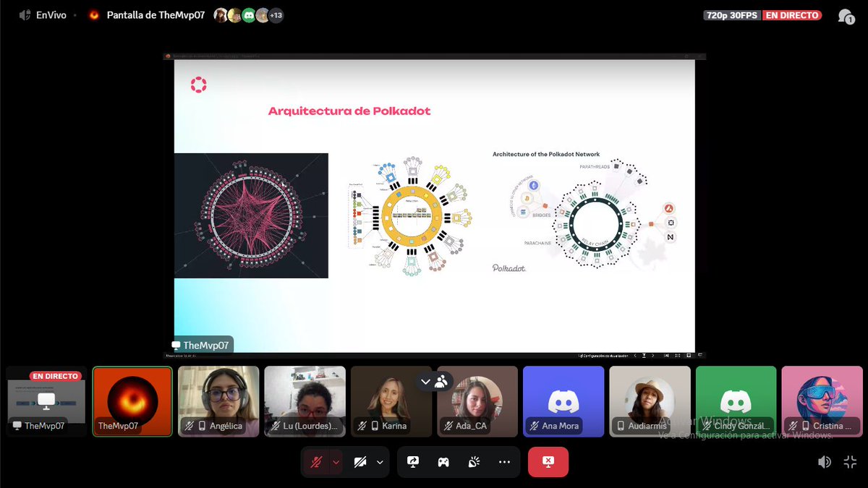Disconnect from the call with red button
The width and height of the screenshot is (868, 488).
(548, 462)
